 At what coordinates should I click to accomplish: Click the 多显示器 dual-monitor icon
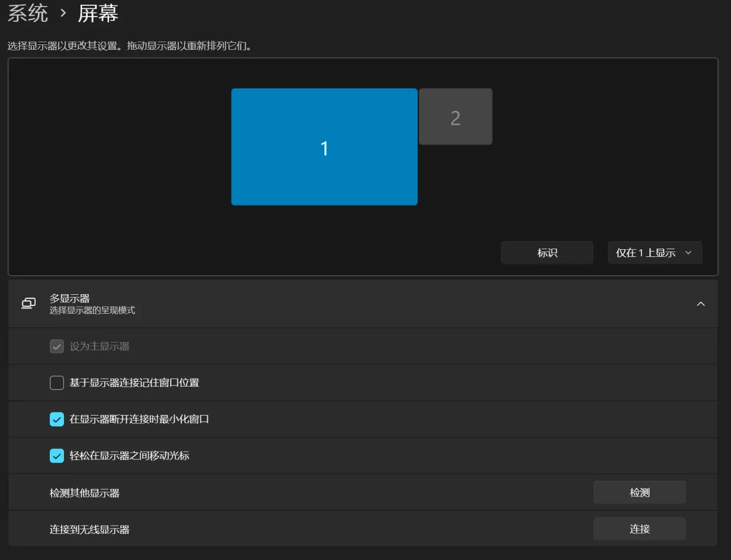point(28,304)
